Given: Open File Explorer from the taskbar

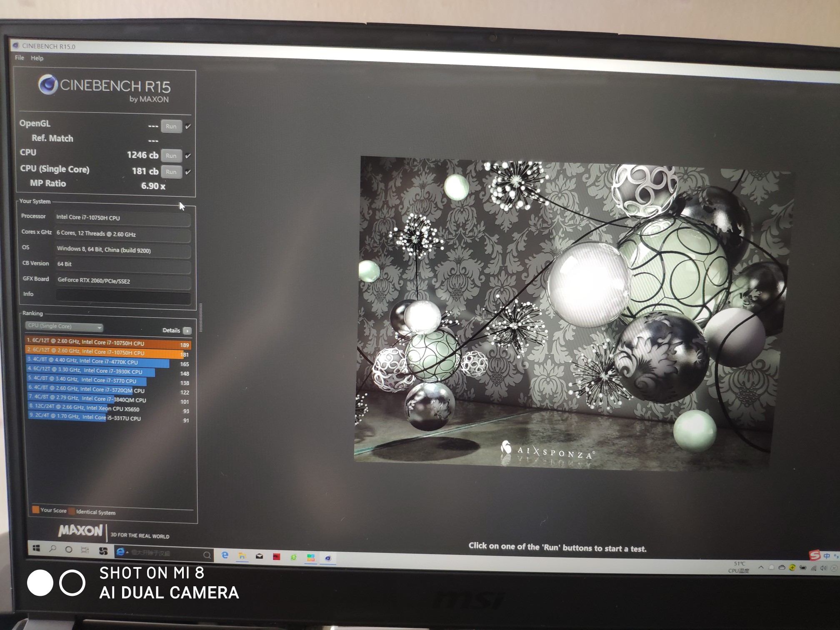Looking at the screenshot, I should 242,556.
